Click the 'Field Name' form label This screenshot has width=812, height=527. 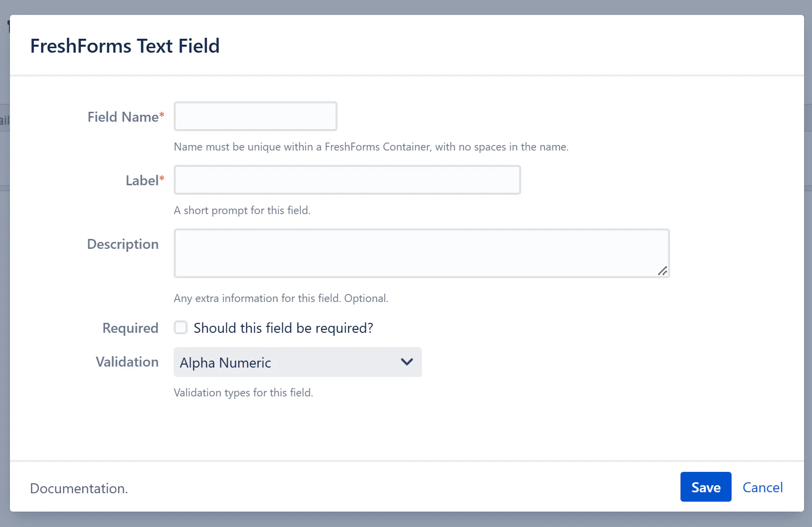(123, 117)
